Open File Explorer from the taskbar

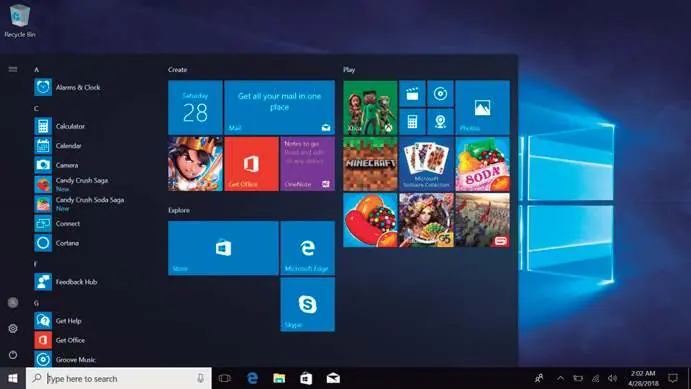coord(279,378)
